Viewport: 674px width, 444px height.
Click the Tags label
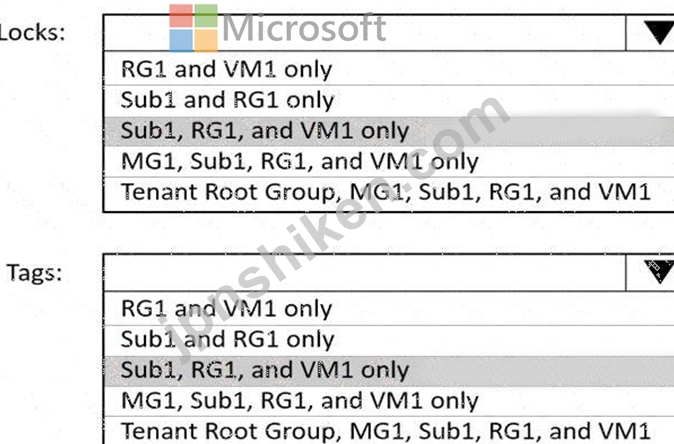[x=34, y=273]
